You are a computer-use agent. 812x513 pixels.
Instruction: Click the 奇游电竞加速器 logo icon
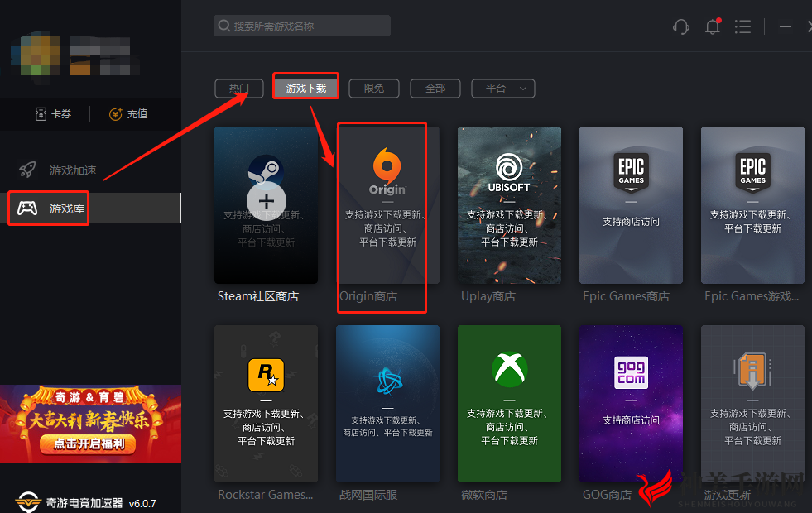coord(28,502)
